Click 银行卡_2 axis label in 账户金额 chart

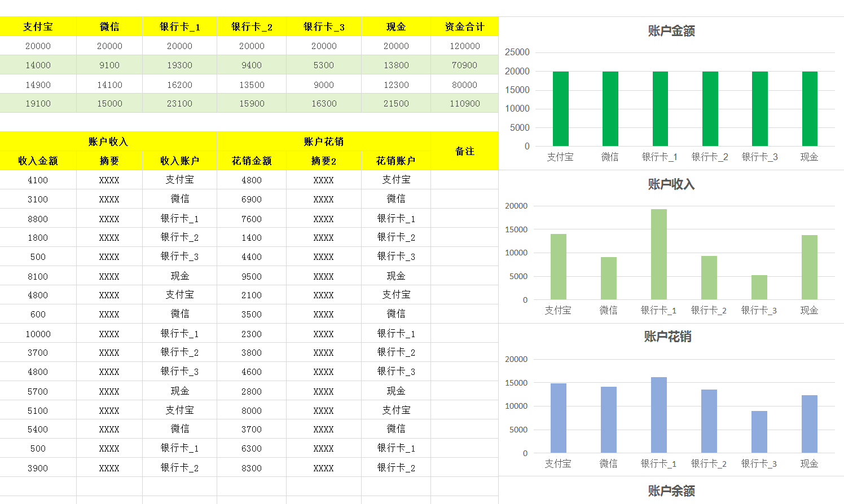(x=710, y=157)
